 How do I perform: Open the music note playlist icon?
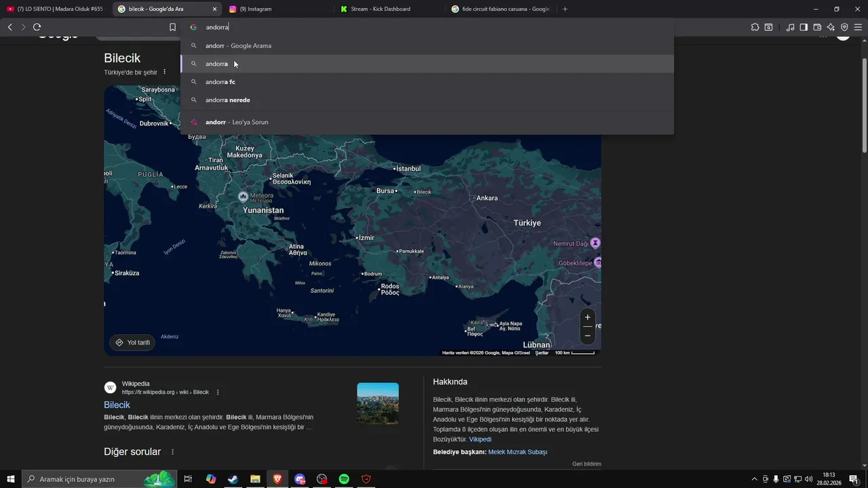click(x=790, y=27)
